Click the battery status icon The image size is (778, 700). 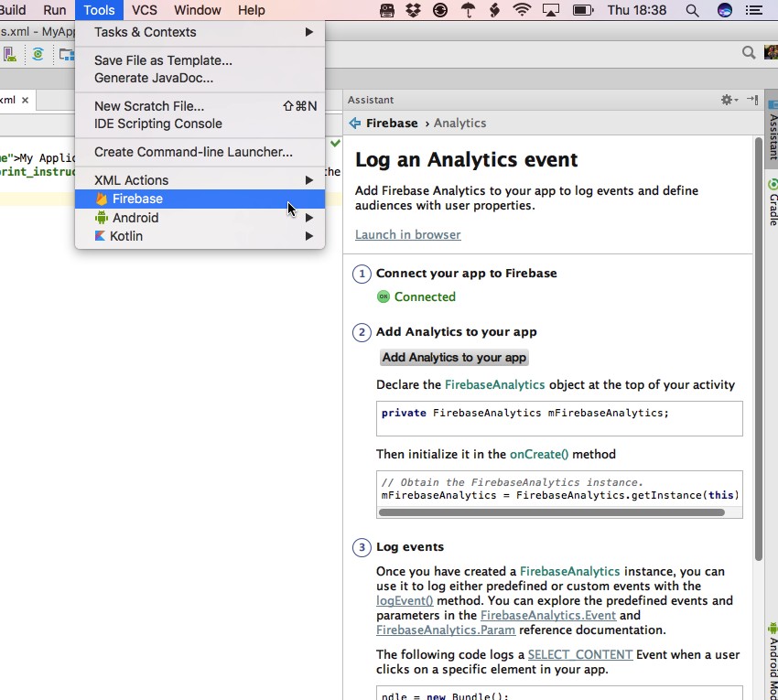582,10
